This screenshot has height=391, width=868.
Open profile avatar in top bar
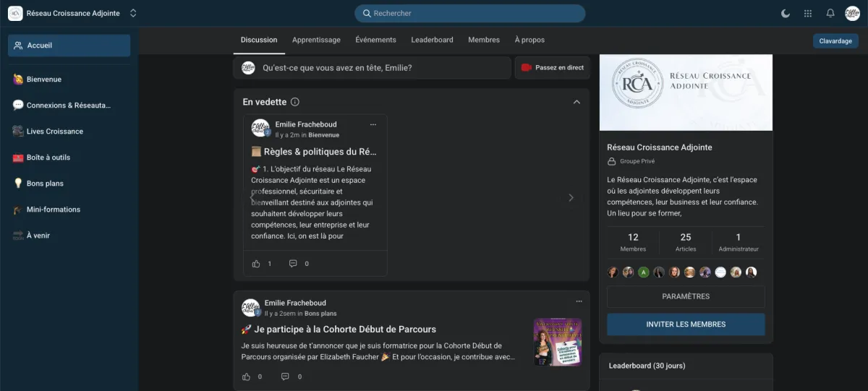852,13
